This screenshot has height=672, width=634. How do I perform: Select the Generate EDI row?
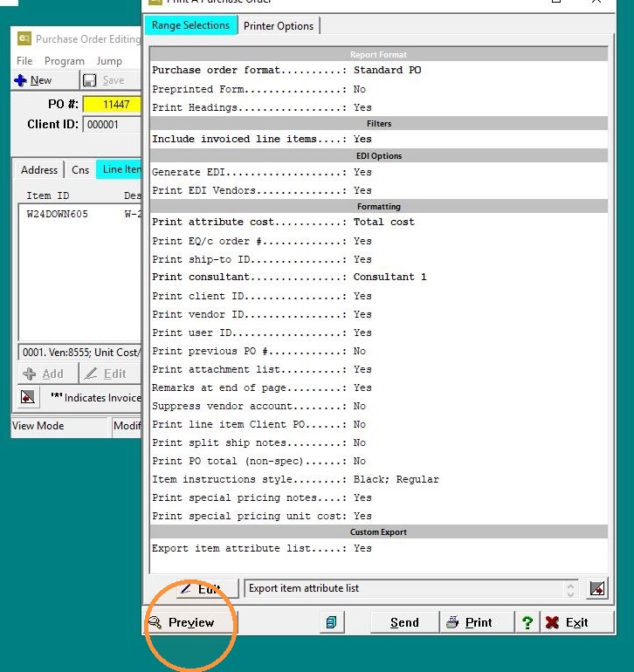378,172
